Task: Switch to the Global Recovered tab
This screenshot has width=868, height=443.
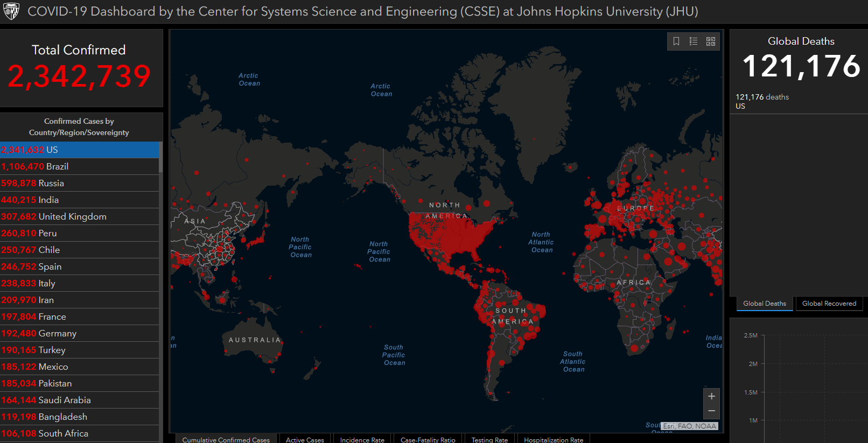Action: (829, 304)
